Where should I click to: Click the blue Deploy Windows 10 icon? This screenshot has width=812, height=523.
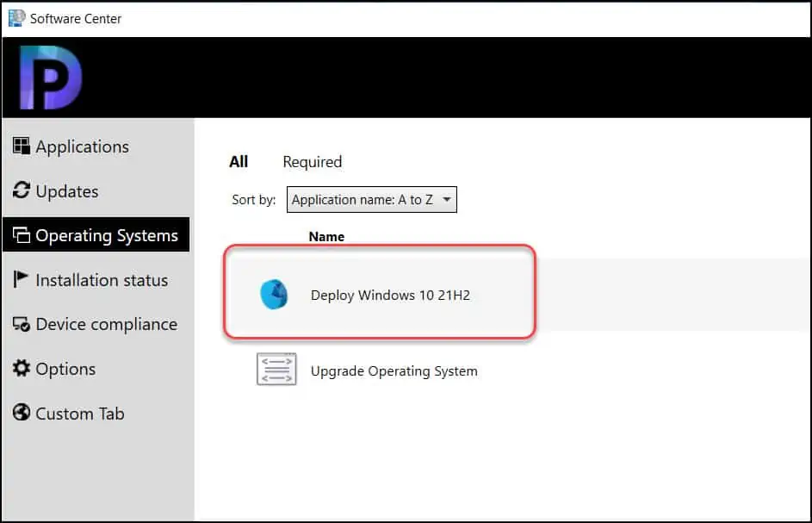point(274,295)
